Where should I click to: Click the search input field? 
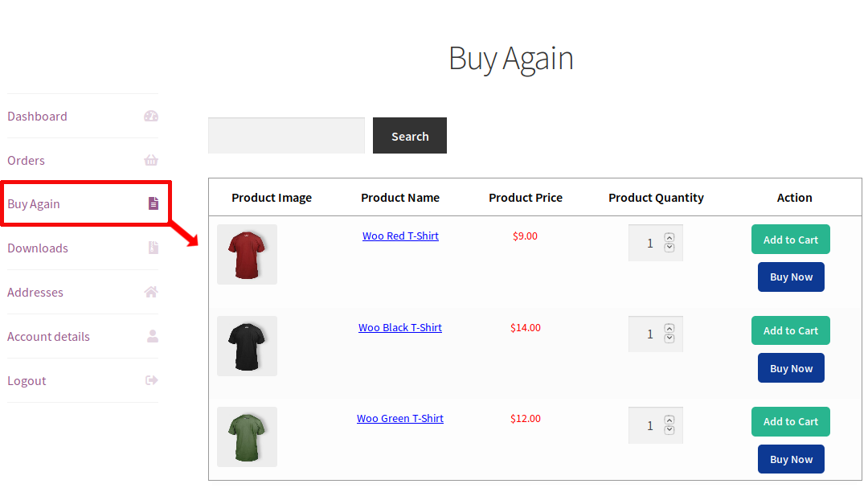286,135
